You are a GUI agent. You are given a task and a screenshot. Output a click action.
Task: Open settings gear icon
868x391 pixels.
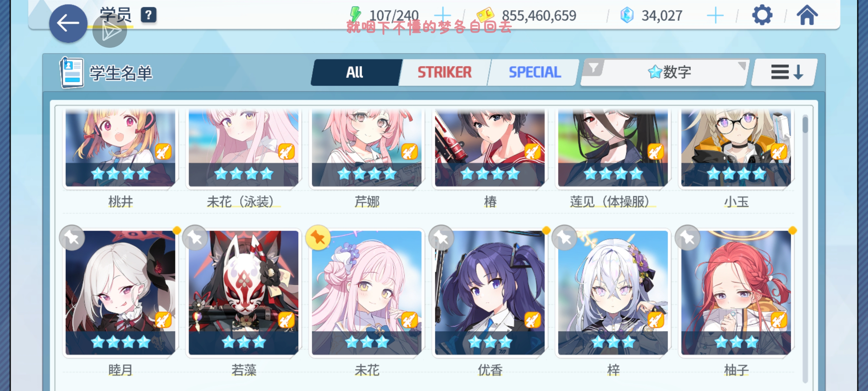(762, 15)
